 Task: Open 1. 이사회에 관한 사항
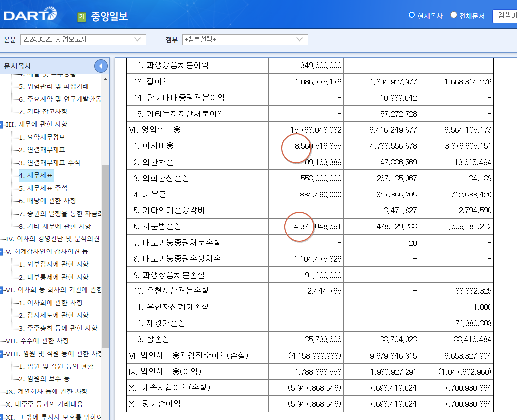tap(51, 303)
